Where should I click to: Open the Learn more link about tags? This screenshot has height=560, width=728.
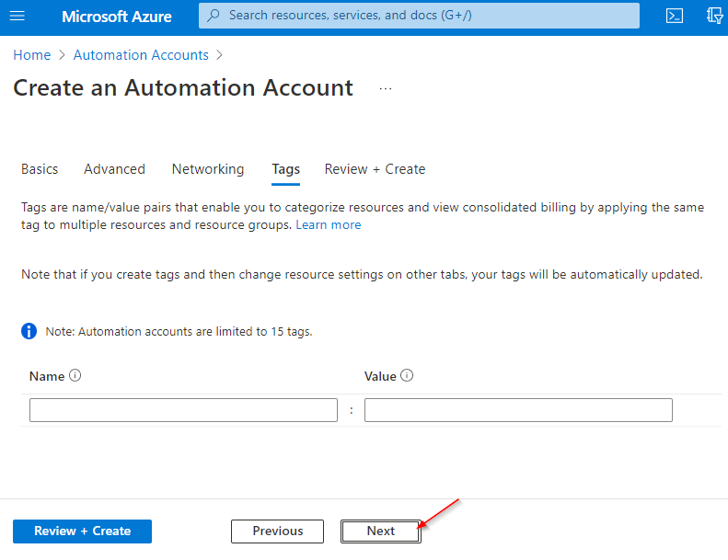tap(329, 224)
